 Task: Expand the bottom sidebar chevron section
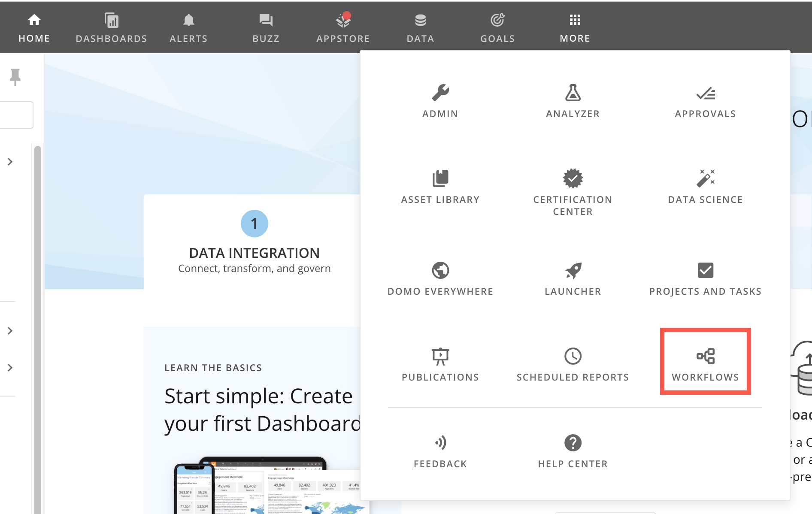pos(10,368)
